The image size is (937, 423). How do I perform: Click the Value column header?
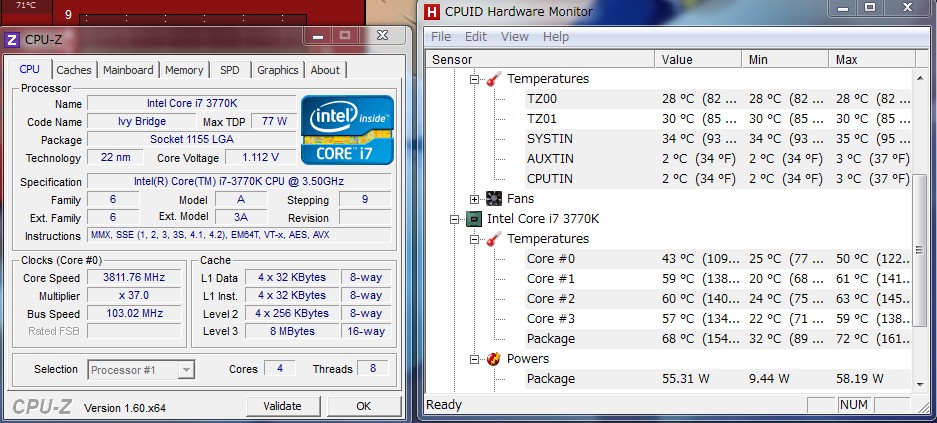[x=698, y=60]
